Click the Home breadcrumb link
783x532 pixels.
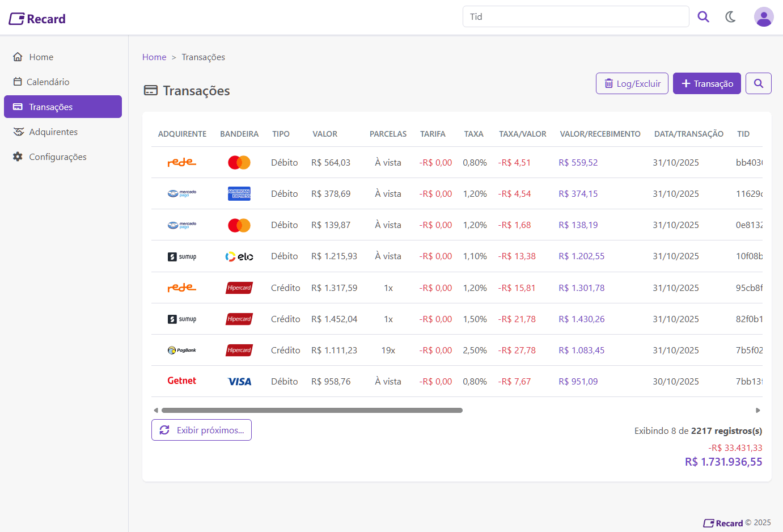(154, 57)
